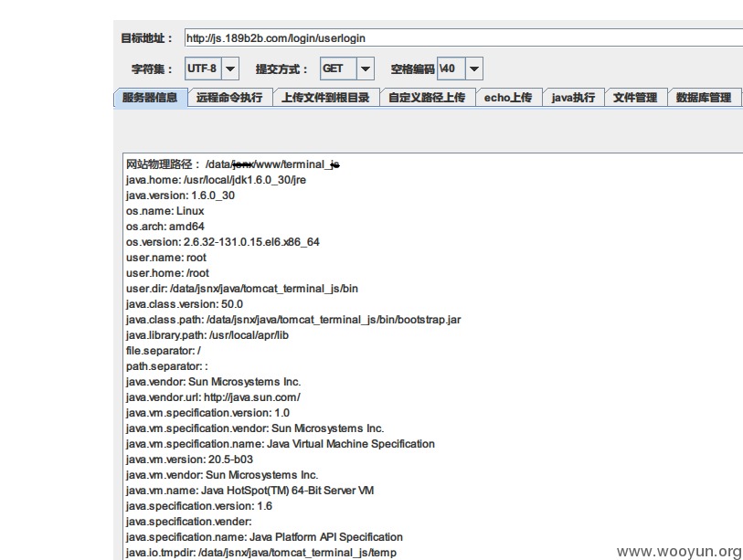This screenshot has width=743, height=560.
Task: Switch to the 服务器信息 tab
Action: [x=150, y=98]
